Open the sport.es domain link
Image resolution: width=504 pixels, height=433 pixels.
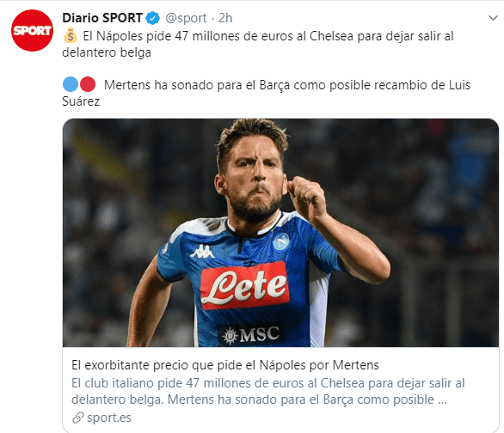point(109,418)
